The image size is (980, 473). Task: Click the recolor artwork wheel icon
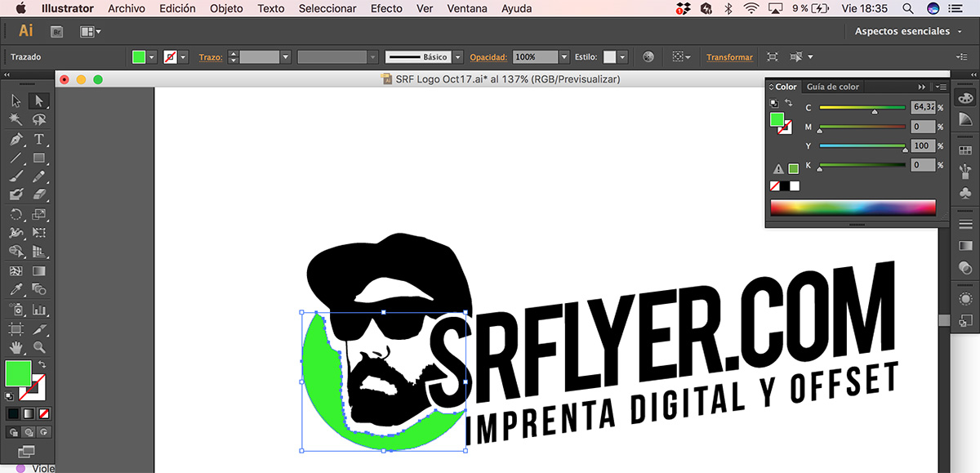click(648, 57)
